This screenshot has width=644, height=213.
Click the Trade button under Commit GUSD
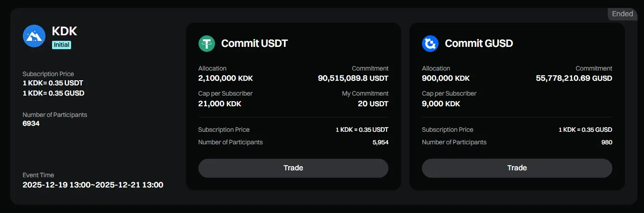coord(517,168)
